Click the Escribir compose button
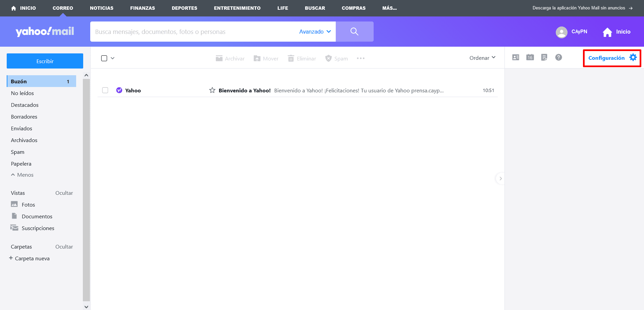The width and height of the screenshot is (644, 310). [x=45, y=61]
